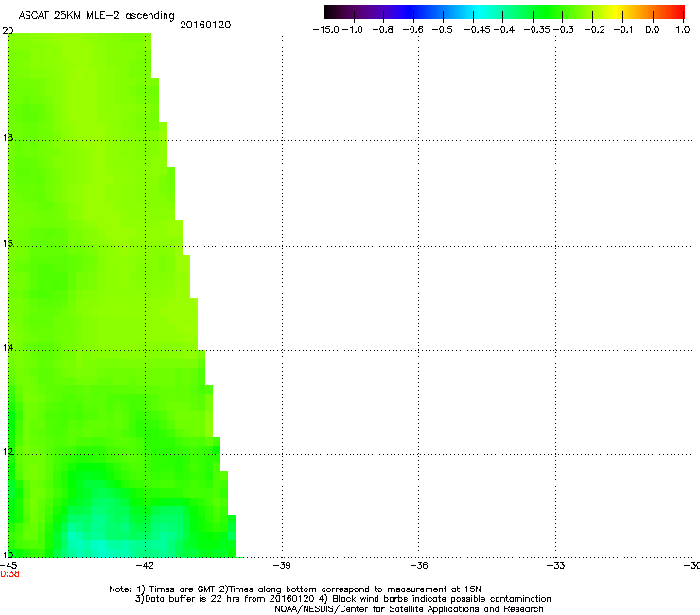Click the longitude -36 axis label
The width and height of the screenshot is (700, 615).
point(419,566)
